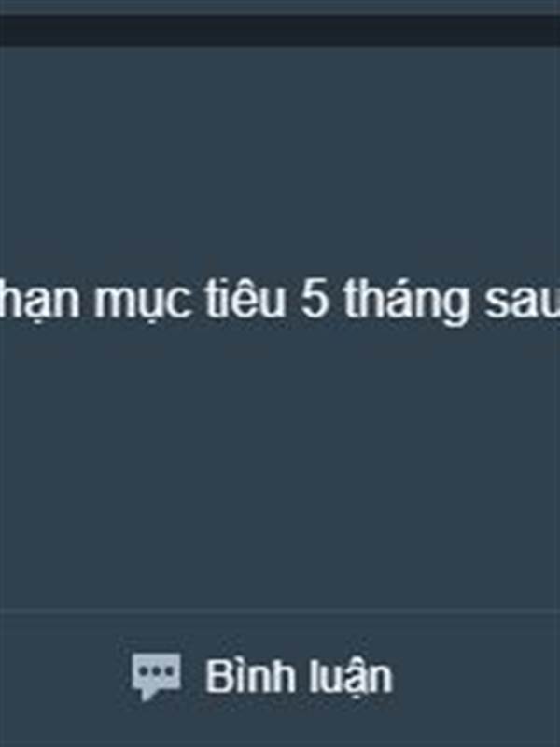Open comments via the Bình luận label
560x747 pixels.
(x=299, y=676)
